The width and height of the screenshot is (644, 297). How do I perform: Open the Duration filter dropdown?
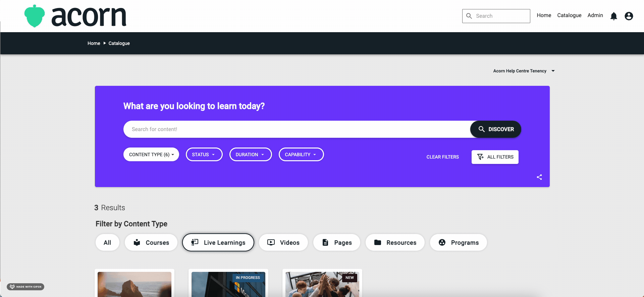[x=251, y=155]
